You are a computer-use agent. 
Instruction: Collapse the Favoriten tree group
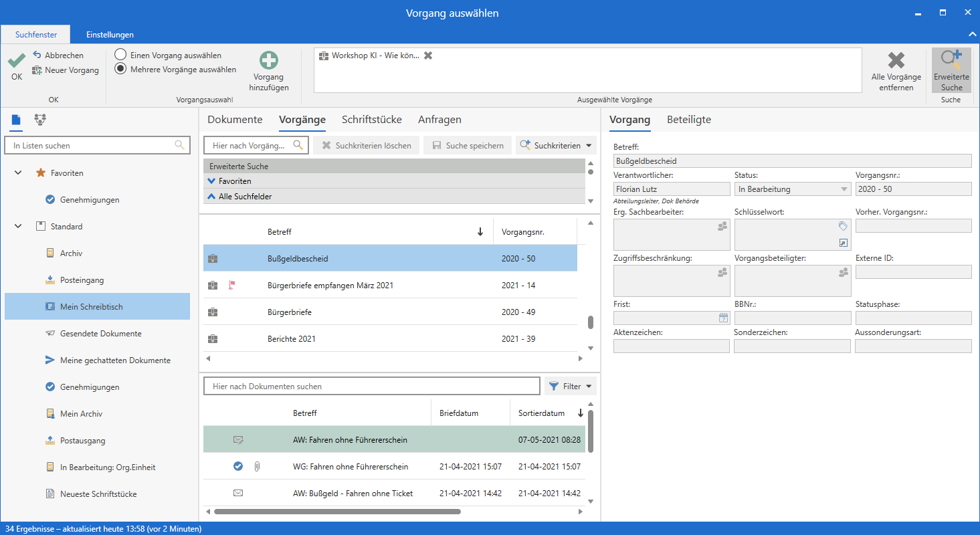click(18, 173)
